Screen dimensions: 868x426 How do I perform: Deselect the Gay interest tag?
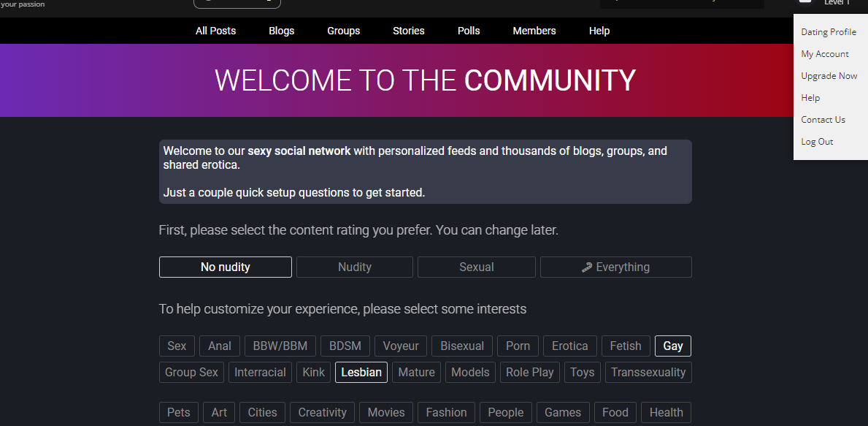672,346
